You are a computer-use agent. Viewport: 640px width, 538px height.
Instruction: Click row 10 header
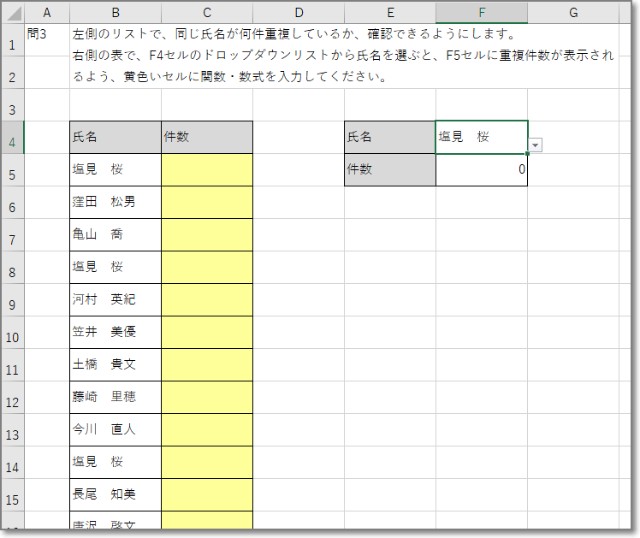[x=12, y=336]
